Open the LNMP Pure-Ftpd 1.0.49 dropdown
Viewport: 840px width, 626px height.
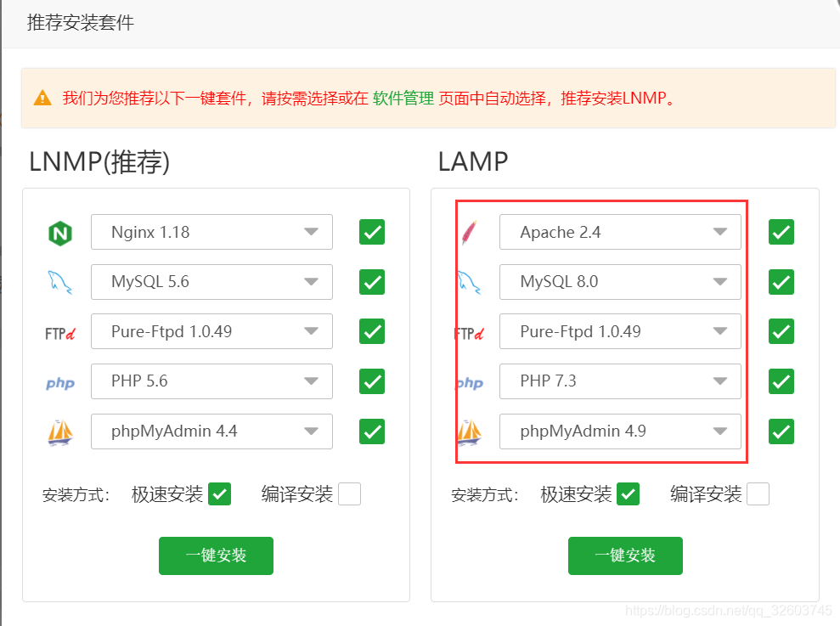tap(211, 331)
